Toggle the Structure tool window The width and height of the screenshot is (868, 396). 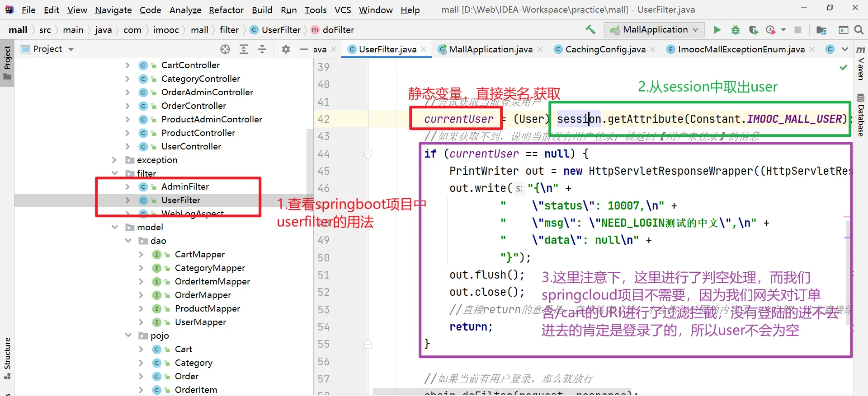click(x=7, y=357)
